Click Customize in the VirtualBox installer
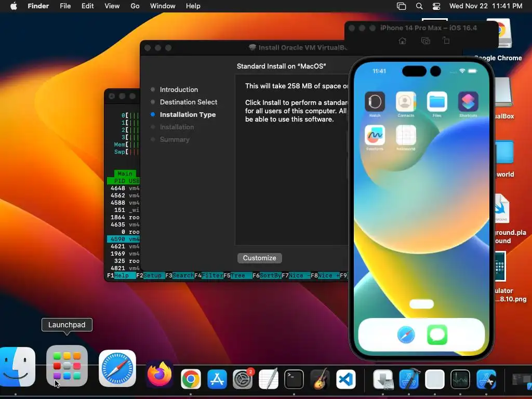The width and height of the screenshot is (532, 399). [260, 258]
